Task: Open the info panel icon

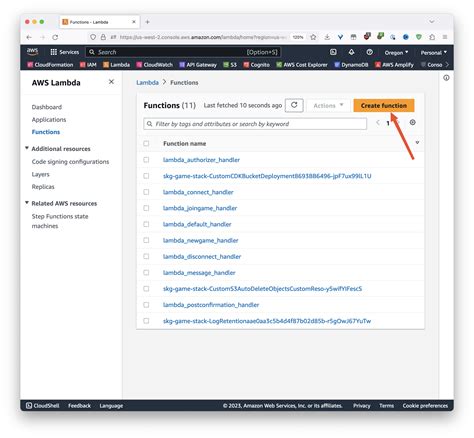Action: tap(446, 78)
